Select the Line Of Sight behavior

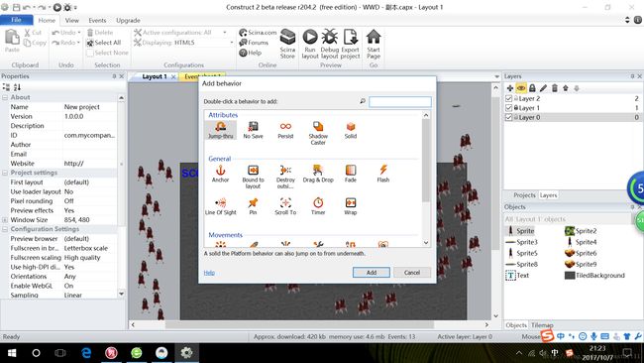point(221,206)
